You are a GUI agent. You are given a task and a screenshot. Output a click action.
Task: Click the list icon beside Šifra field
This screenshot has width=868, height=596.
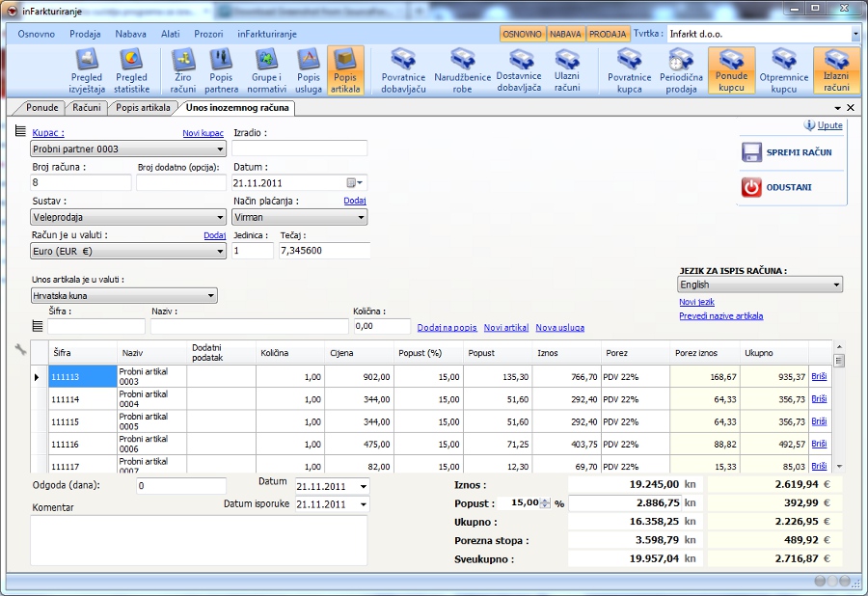coord(38,326)
